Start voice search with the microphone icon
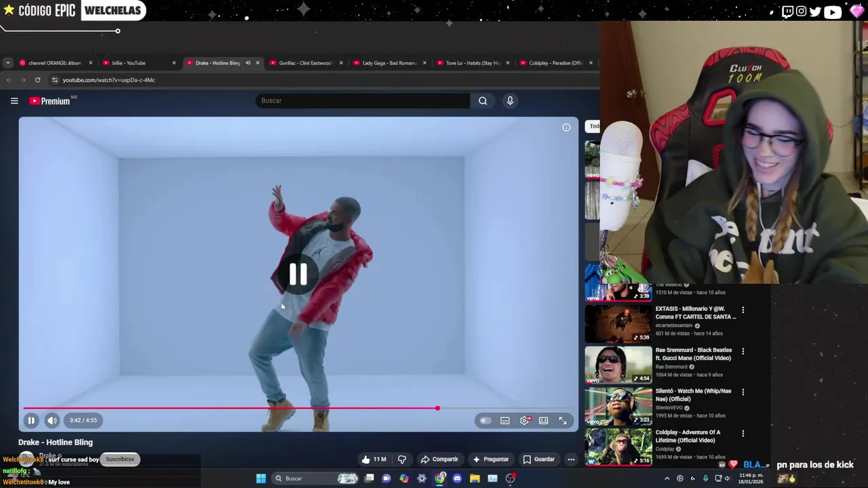 click(510, 101)
